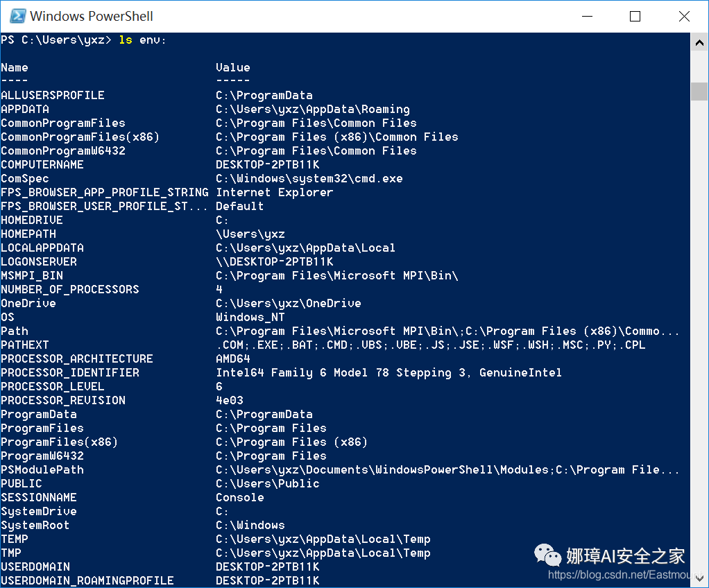Viewport: 709px width, 588px height.
Task: Click the scrollbar down arrow
Action: [699, 578]
